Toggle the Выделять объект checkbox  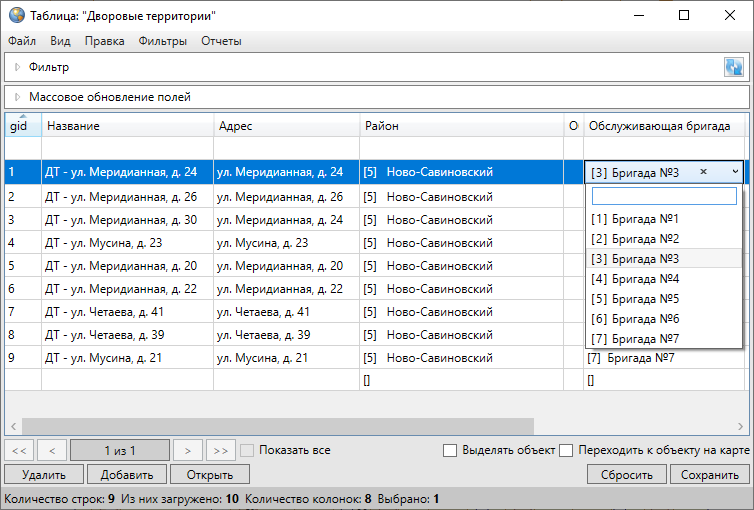tap(450, 450)
